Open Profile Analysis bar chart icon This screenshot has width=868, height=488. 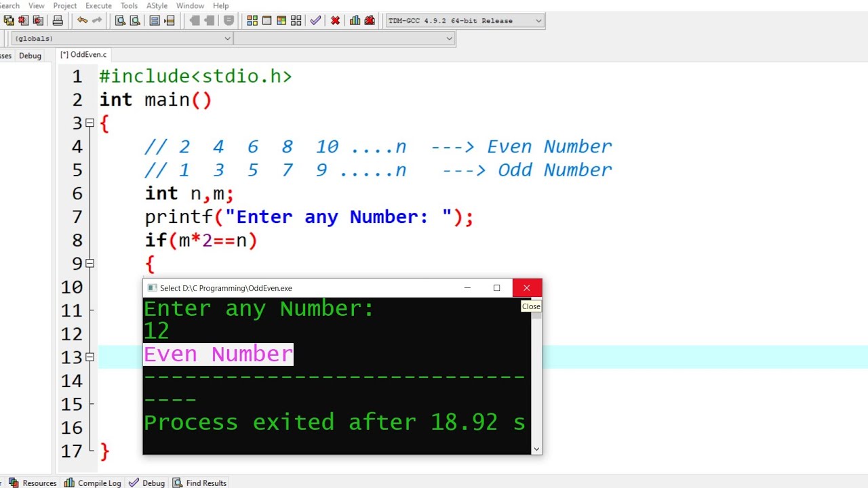tap(355, 20)
